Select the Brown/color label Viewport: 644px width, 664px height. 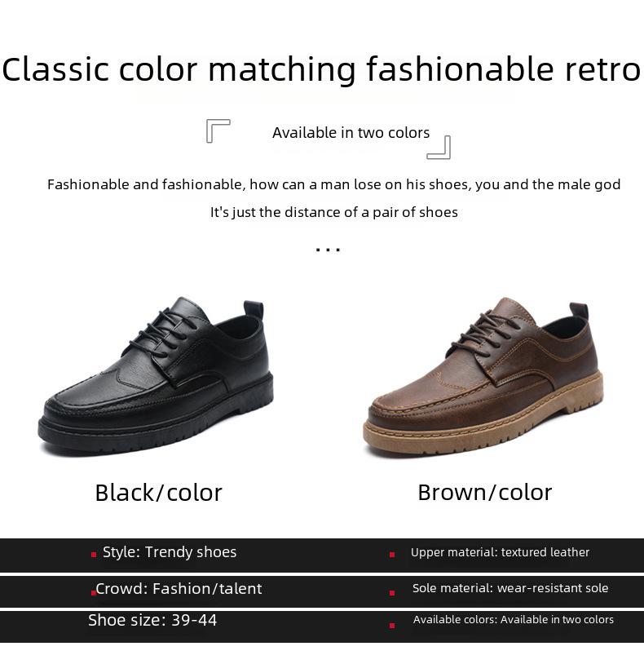coord(485,493)
